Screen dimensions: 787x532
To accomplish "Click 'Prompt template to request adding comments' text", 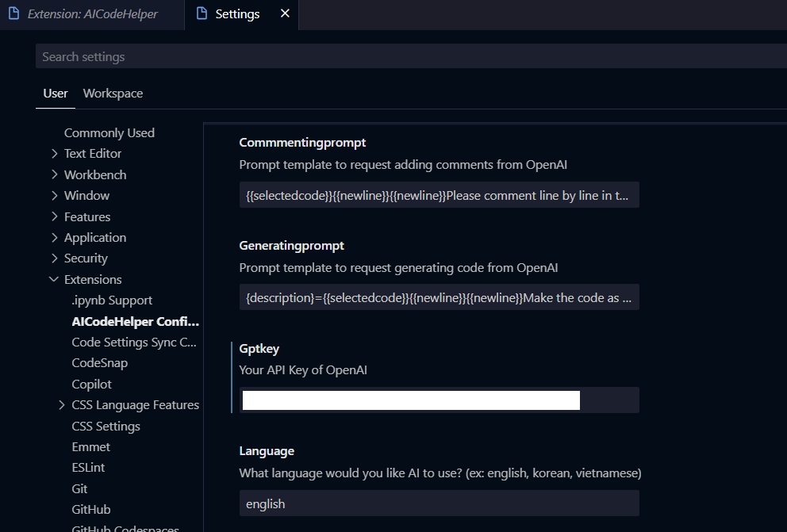I will [403, 164].
